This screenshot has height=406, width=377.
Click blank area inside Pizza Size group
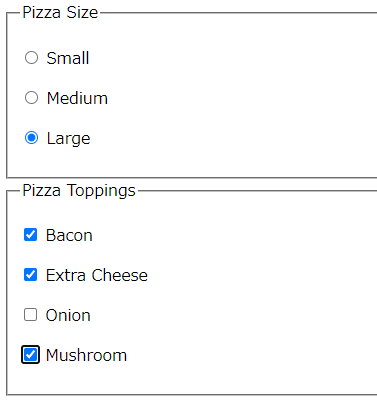[233, 97]
